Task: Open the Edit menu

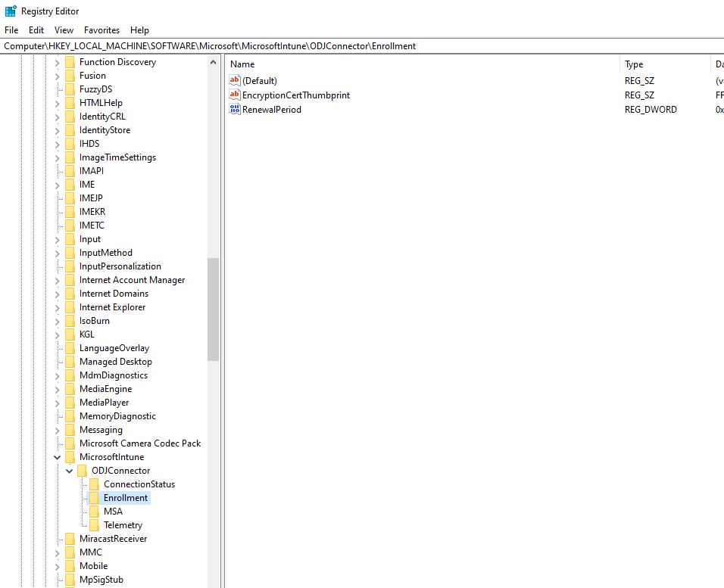Action: coord(36,30)
